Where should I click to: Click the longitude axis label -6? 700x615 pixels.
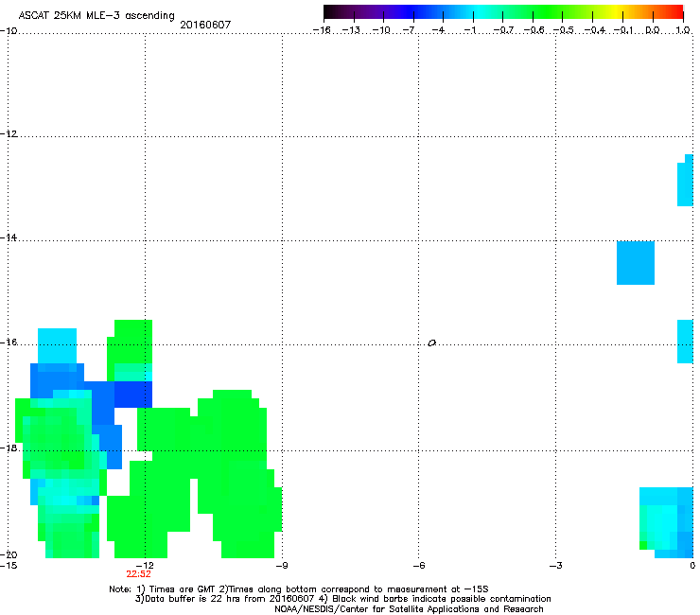pyautogui.click(x=419, y=566)
